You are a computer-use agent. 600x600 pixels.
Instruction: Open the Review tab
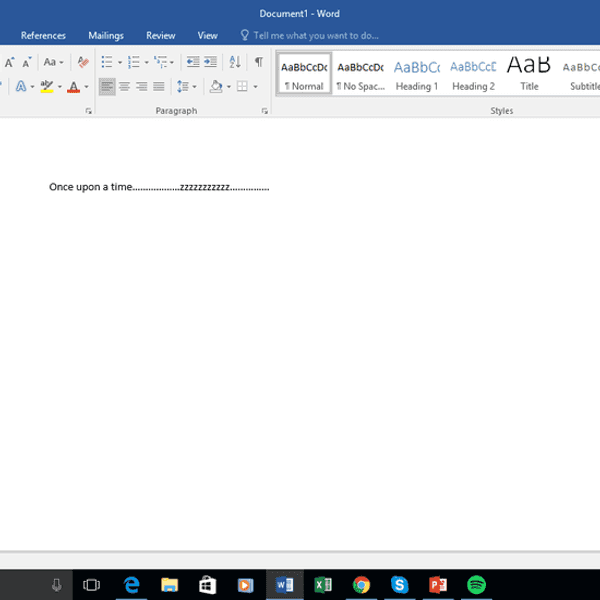pos(161,36)
